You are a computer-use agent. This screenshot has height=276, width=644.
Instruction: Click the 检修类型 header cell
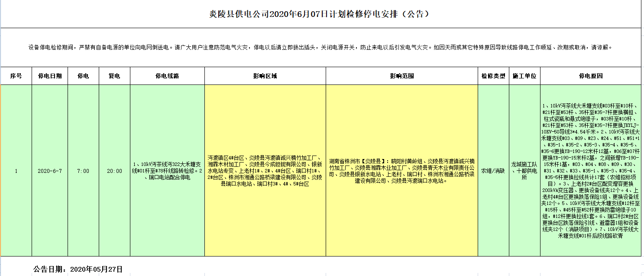[x=493, y=76]
